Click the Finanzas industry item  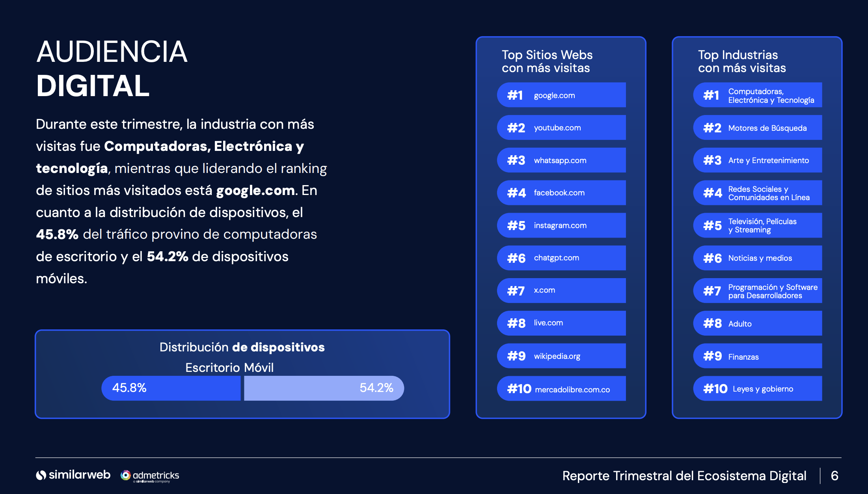pyautogui.click(x=757, y=356)
